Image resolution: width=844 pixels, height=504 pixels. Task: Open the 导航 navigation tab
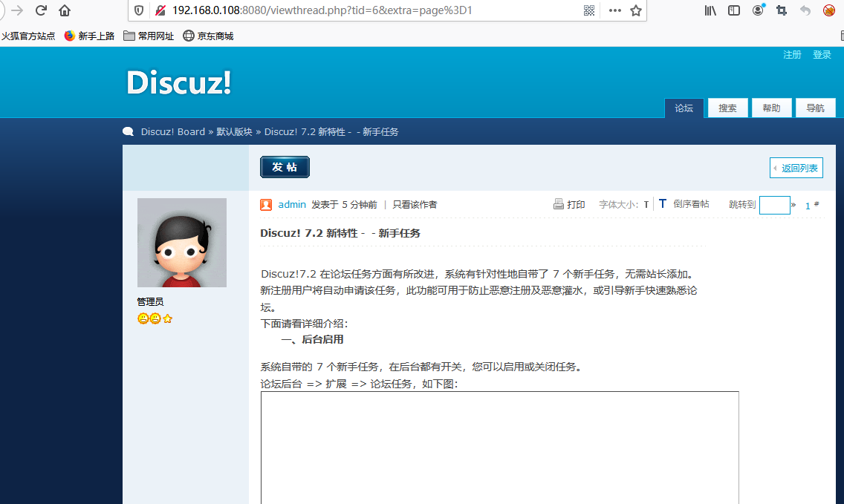[815, 108]
